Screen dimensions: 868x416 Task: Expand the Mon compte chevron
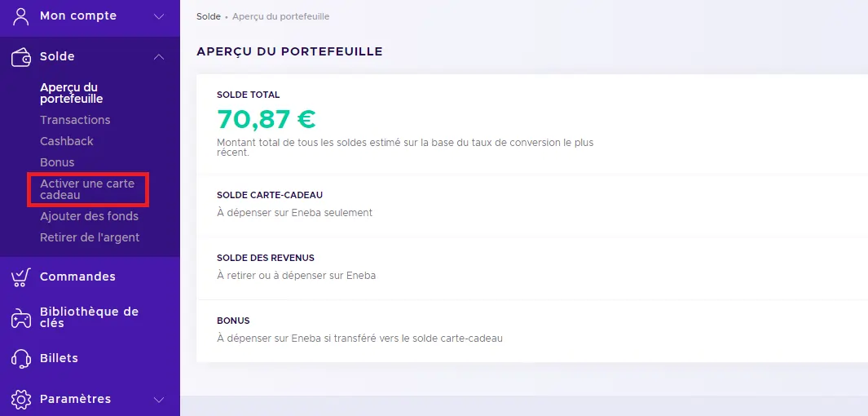(159, 16)
